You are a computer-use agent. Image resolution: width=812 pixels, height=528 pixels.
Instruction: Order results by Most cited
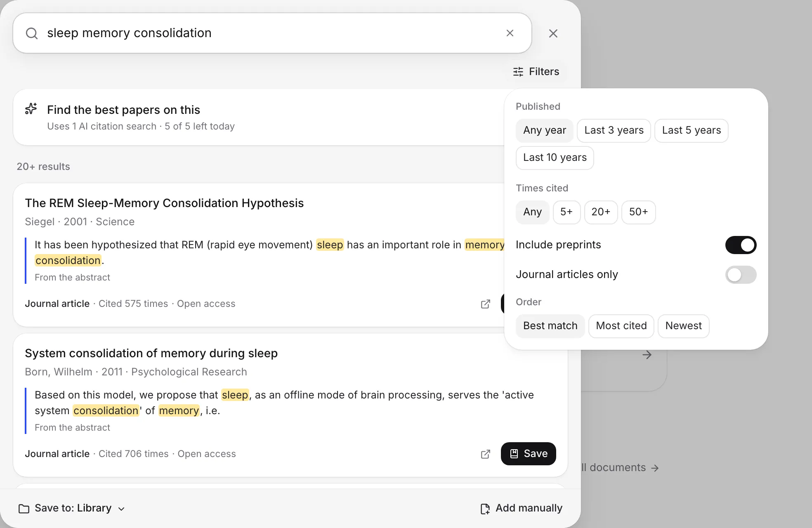pyautogui.click(x=621, y=326)
